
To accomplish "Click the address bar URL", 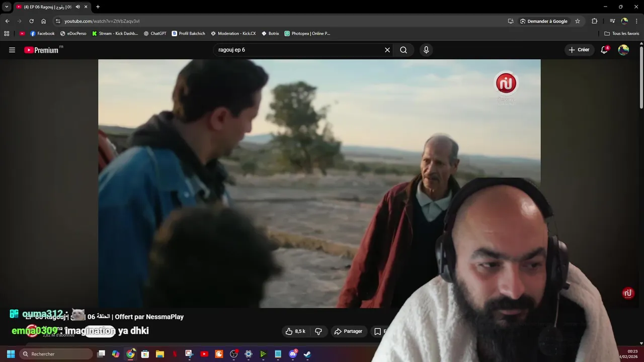I will [x=102, y=21].
